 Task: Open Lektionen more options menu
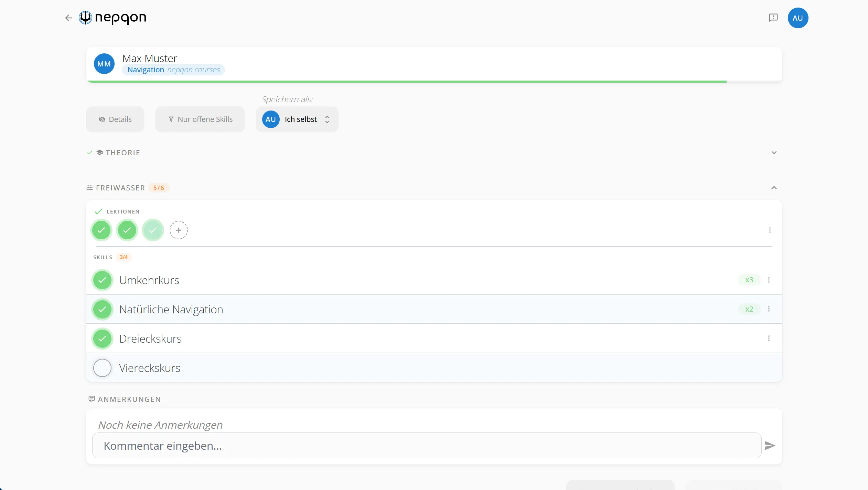tap(770, 230)
